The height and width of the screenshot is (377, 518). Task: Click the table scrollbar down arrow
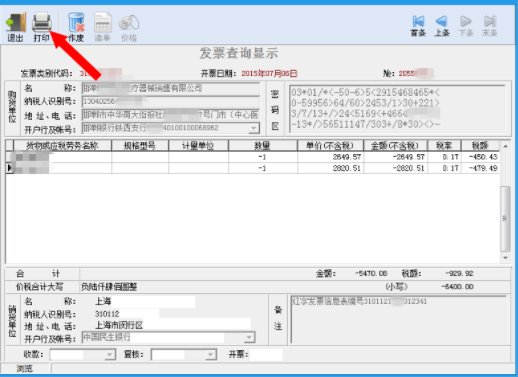click(505, 258)
